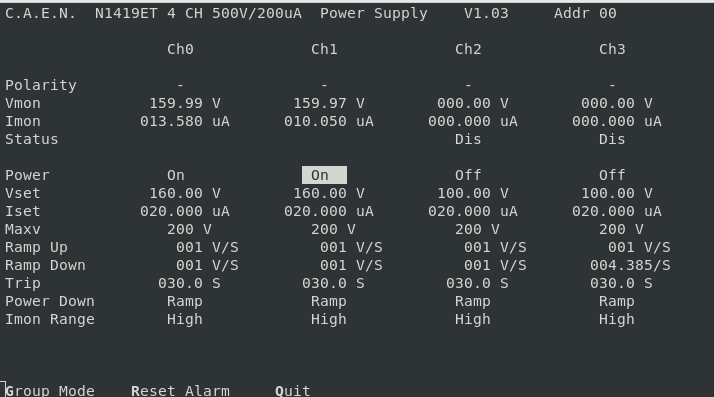Toggle Ch0 Imon Range High setting
Image resolution: width=714 pixels, height=397 pixels.
click(x=184, y=320)
